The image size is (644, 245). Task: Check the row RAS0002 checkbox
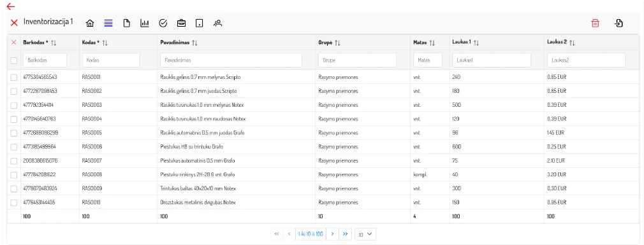coord(14,91)
